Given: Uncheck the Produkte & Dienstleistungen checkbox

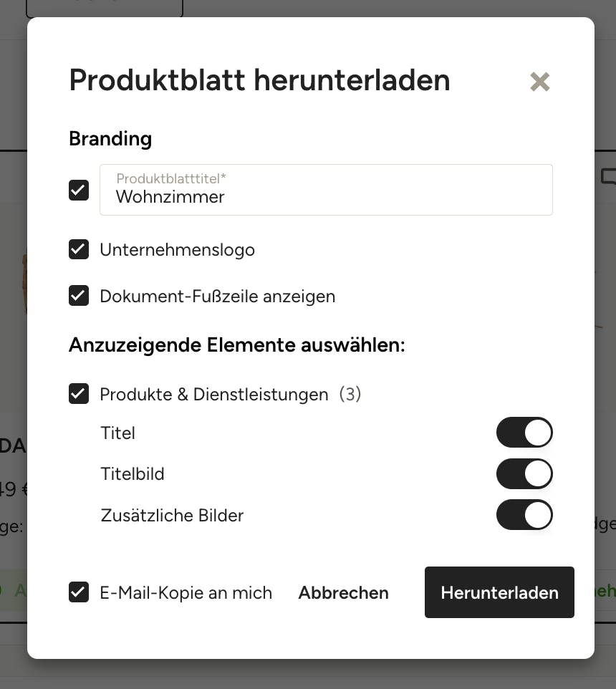Looking at the screenshot, I should (79, 394).
